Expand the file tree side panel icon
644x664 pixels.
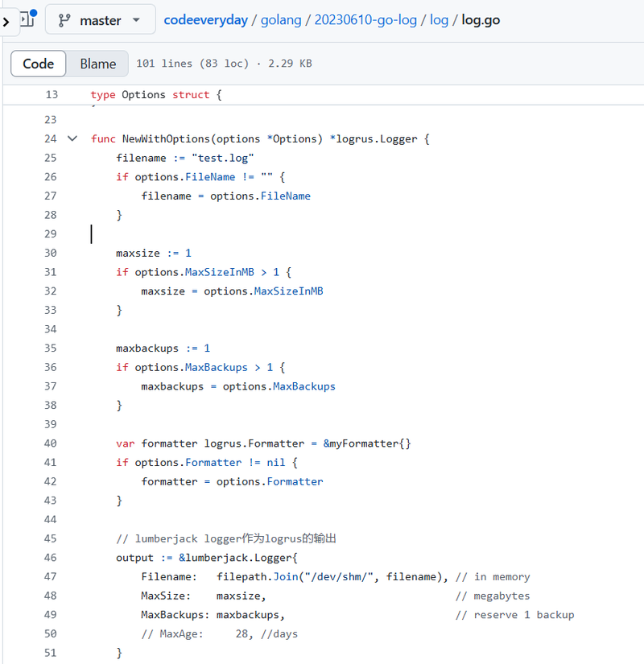point(27,19)
